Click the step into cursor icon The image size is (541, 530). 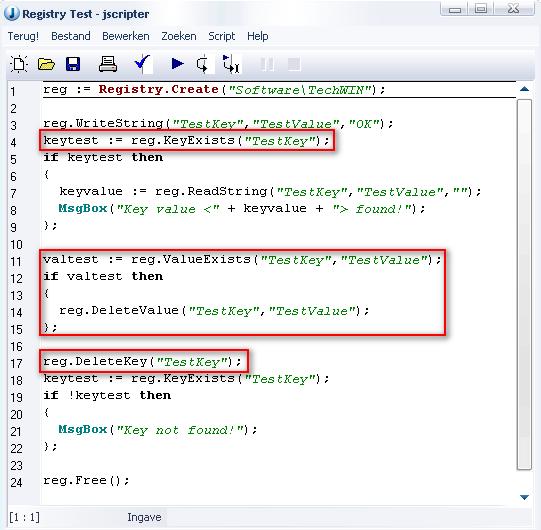click(231, 64)
